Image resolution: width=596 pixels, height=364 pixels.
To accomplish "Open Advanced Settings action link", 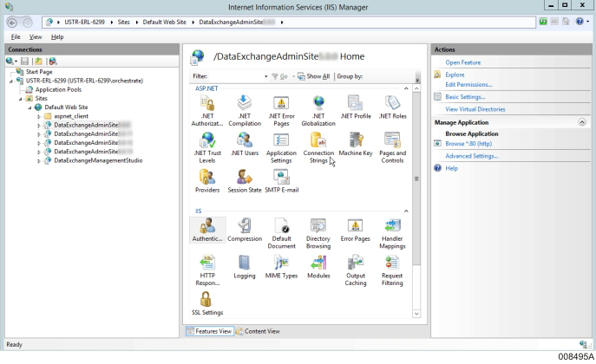I will click(x=472, y=156).
